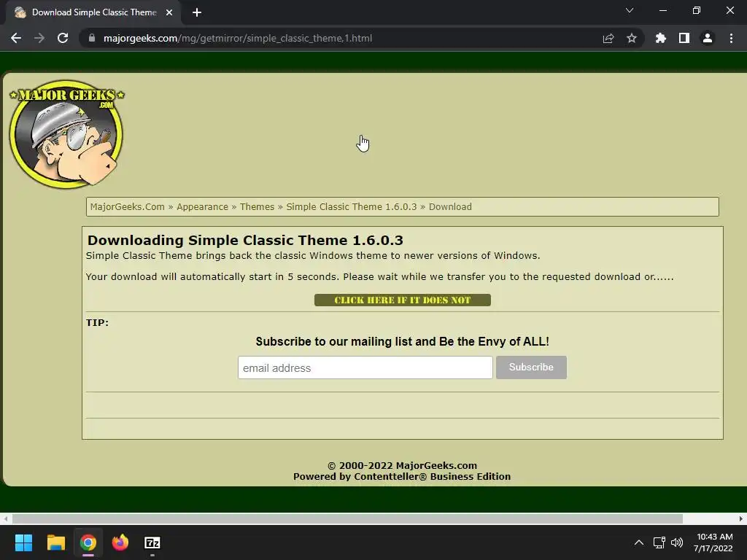Click the 'Downloading Simple Classic Theme 1.6.0.3' heading
This screenshot has height=560, width=747.
coord(245,240)
